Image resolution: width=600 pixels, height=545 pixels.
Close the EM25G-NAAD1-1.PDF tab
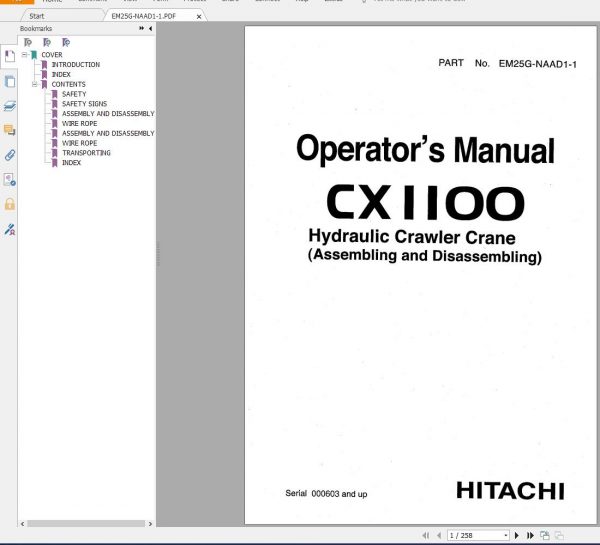(199, 16)
